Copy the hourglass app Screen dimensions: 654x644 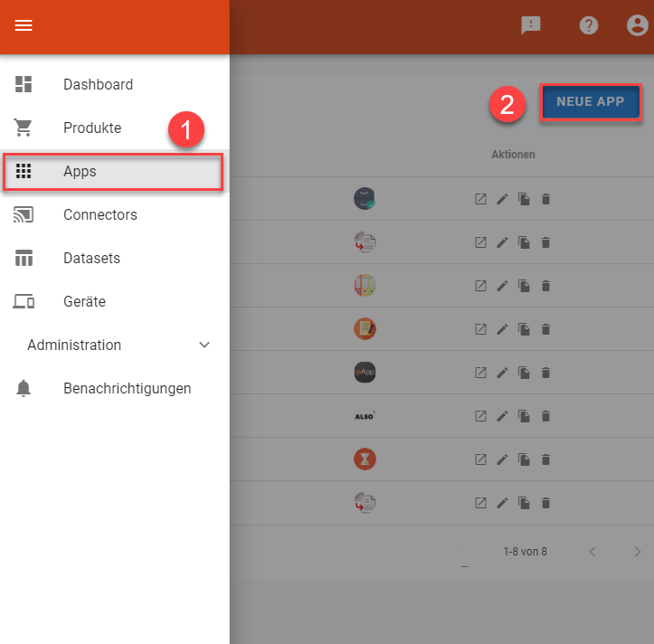[524, 459]
